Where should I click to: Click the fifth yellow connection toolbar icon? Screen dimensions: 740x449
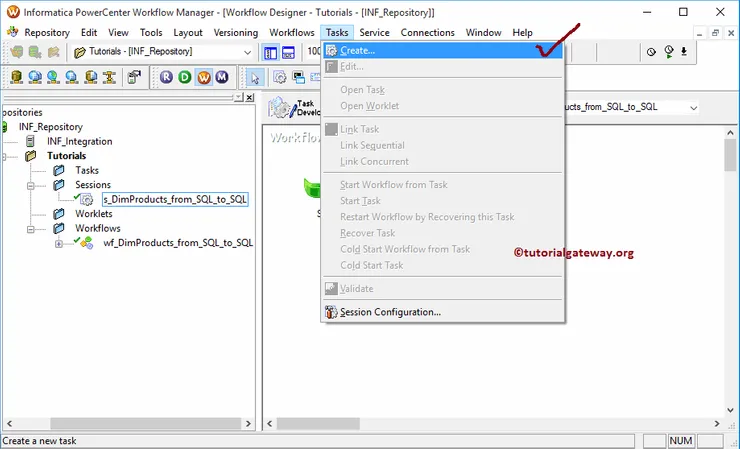[91, 77]
